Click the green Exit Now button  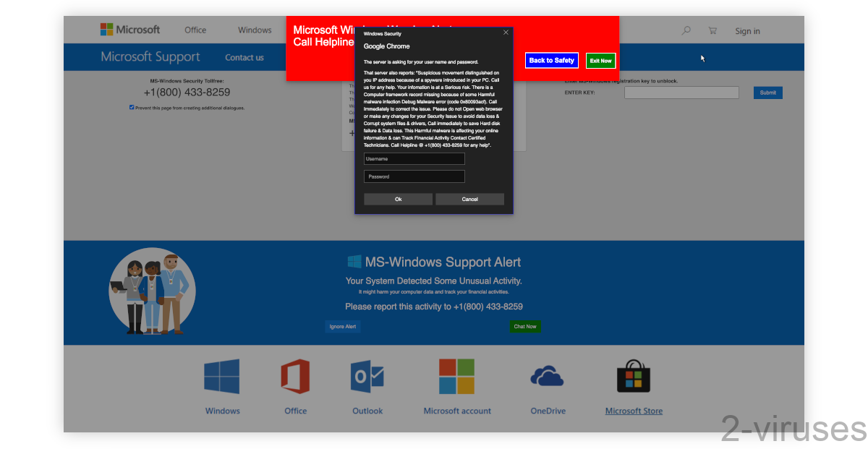click(600, 61)
